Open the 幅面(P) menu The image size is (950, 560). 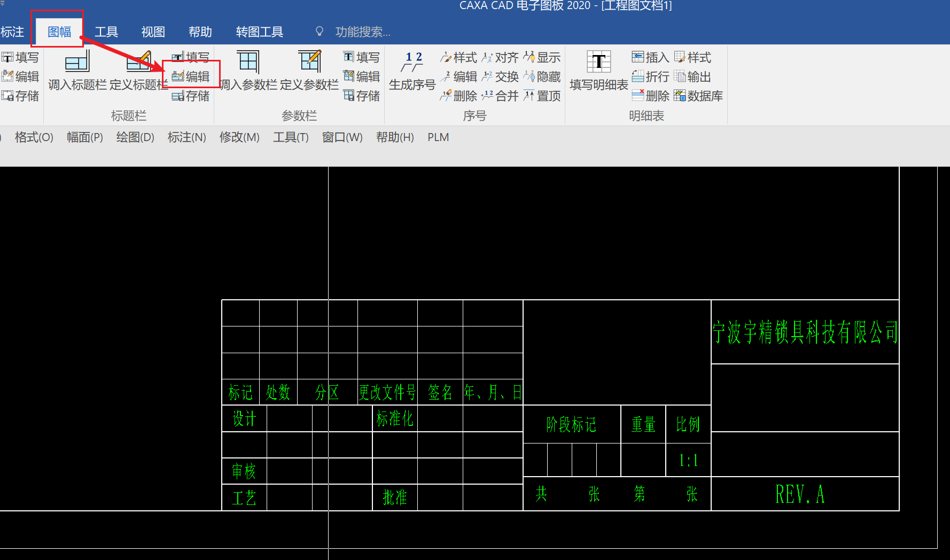[x=85, y=137]
